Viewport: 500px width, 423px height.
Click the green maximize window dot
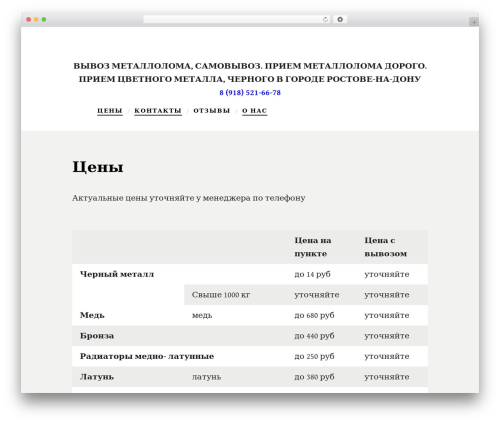pos(44,20)
